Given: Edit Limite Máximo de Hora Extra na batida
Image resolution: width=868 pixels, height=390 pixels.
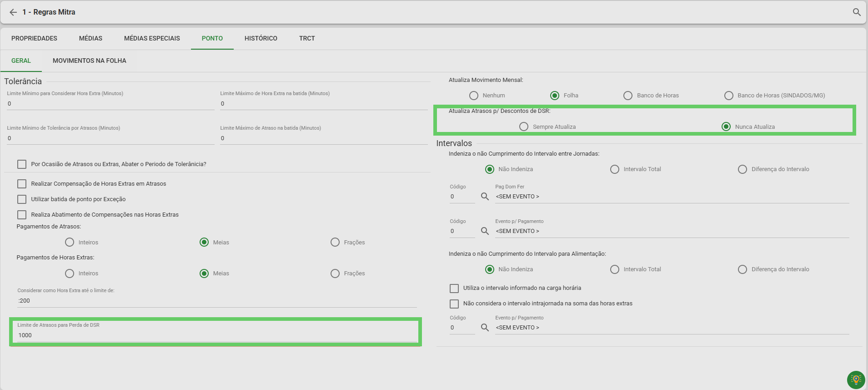Looking at the screenshot, I should [x=324, y=104].
